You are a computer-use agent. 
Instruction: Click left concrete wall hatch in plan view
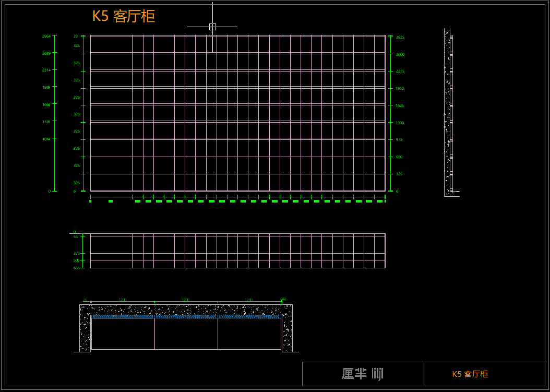coord(85,331)
